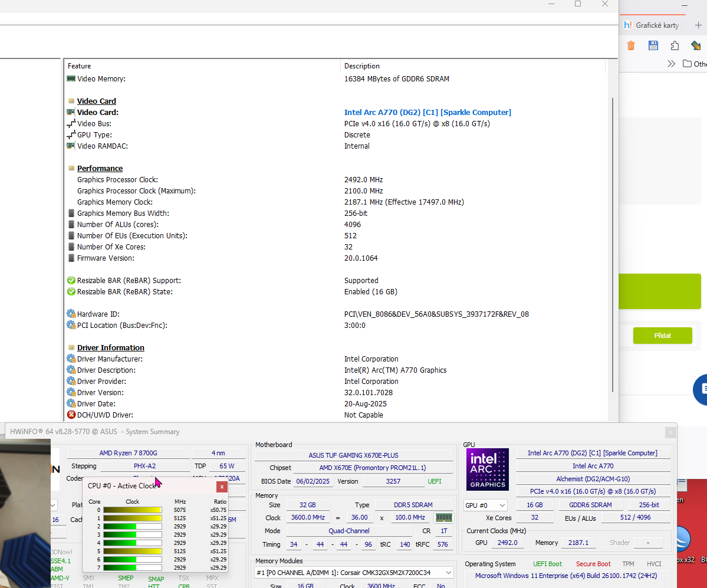Click the green ReBAR State check icon
The height and width of the screenshot is (588, 707).
[x=71, y=292]
